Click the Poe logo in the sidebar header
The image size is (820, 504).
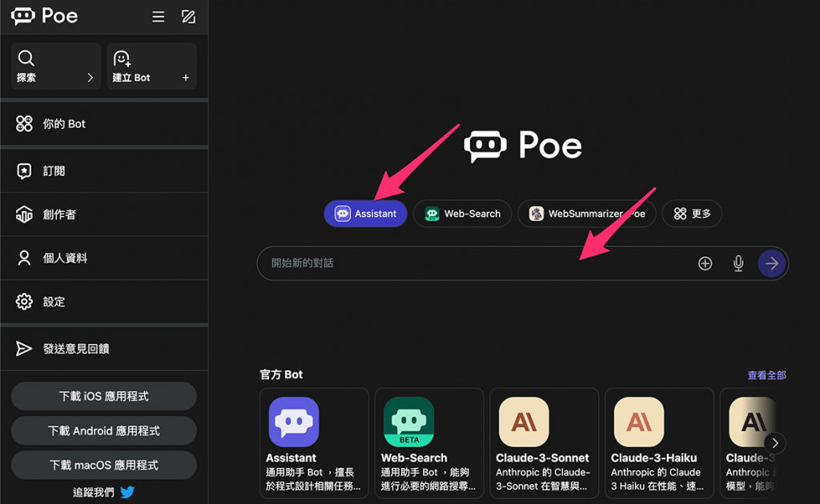tap(45, 16)
